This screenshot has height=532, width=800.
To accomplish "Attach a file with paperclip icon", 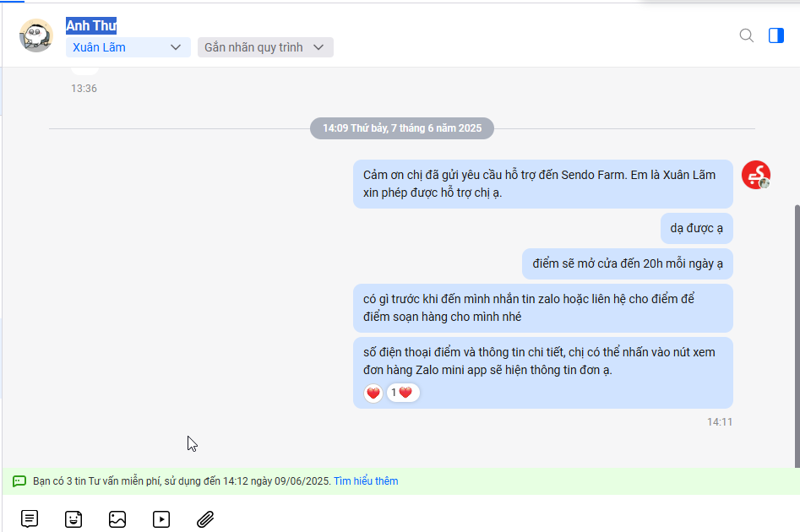I will [205, 519].
